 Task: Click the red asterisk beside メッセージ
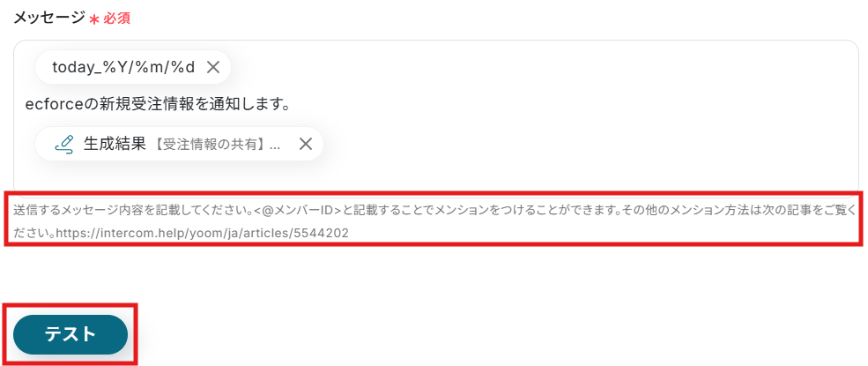click(94, 20)
